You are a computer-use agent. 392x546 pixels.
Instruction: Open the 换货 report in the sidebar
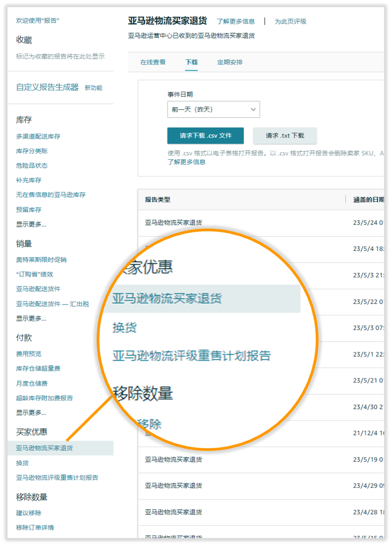[22, 463]
